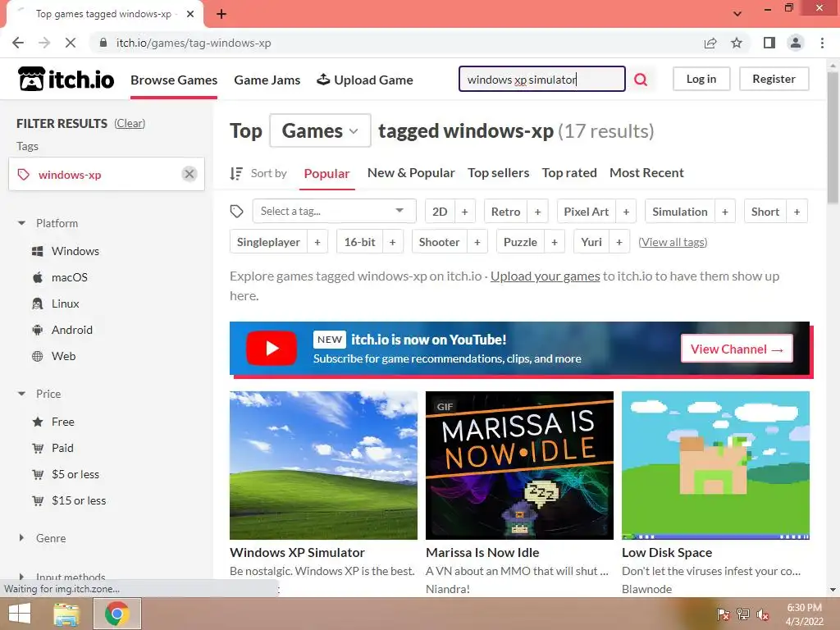Open the Windows XP Simulator thumbnail

(x=323, y=465)
